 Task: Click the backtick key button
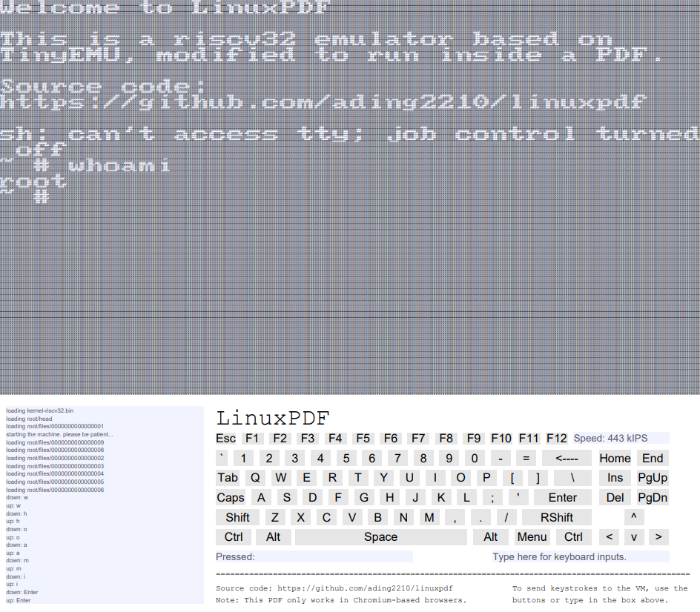coord(222,458)
